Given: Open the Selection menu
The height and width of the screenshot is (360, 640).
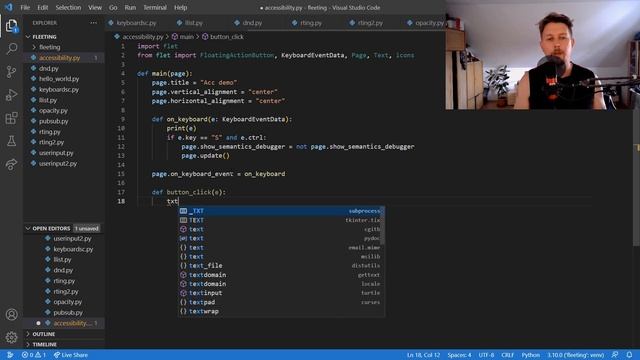Looking at the screenshot, I should [x=68, y=7].
